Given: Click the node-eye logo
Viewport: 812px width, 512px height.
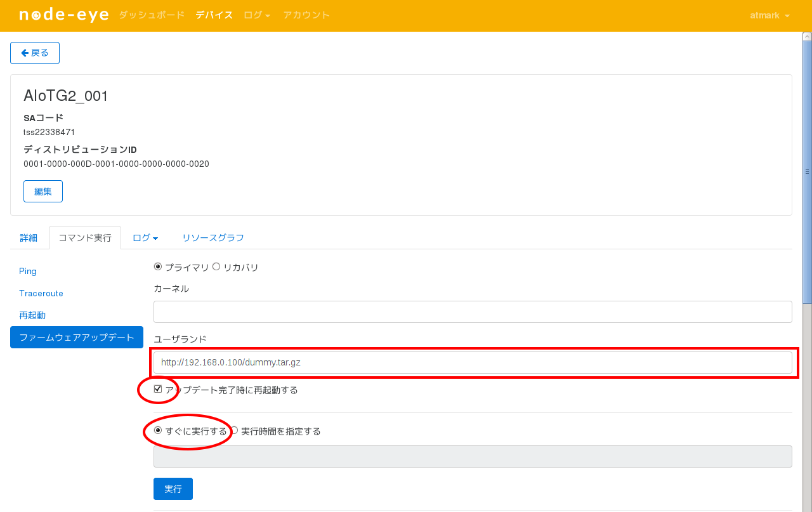Looking at the screenshot, I should [x=64, y=15].
